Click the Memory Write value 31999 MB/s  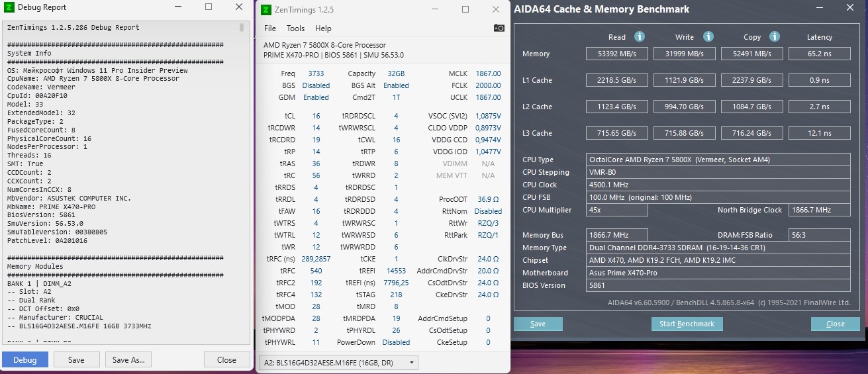coord(685,54)
